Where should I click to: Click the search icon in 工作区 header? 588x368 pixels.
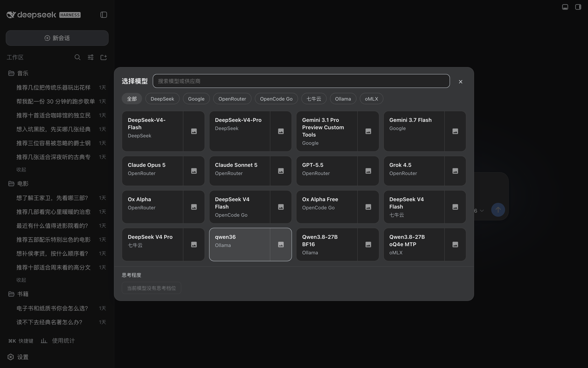point(78,57)
